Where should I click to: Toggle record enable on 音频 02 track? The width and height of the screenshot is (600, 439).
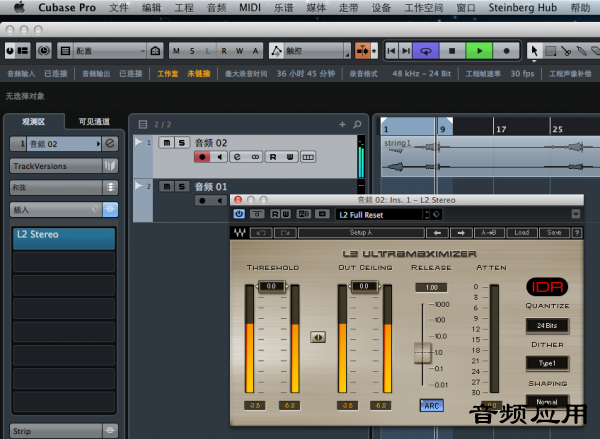pyautogui.click(x=202, y=157)
